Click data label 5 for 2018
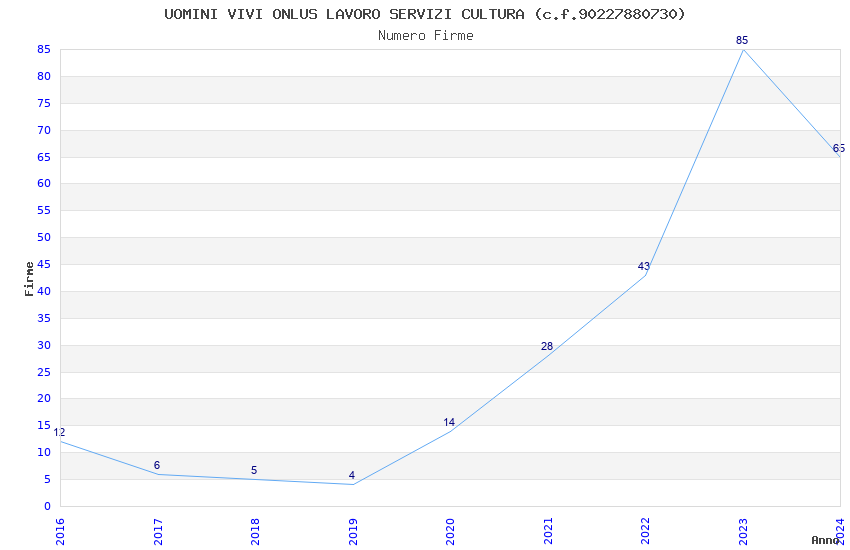Image resolution: width=850 pixels, height=550 pixels. tap(254, 470)
